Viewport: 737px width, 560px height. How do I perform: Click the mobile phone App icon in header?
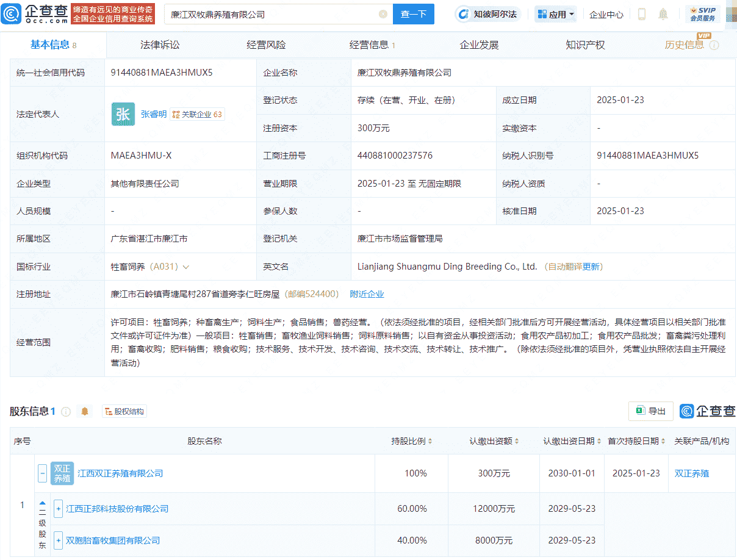[641, 13]
